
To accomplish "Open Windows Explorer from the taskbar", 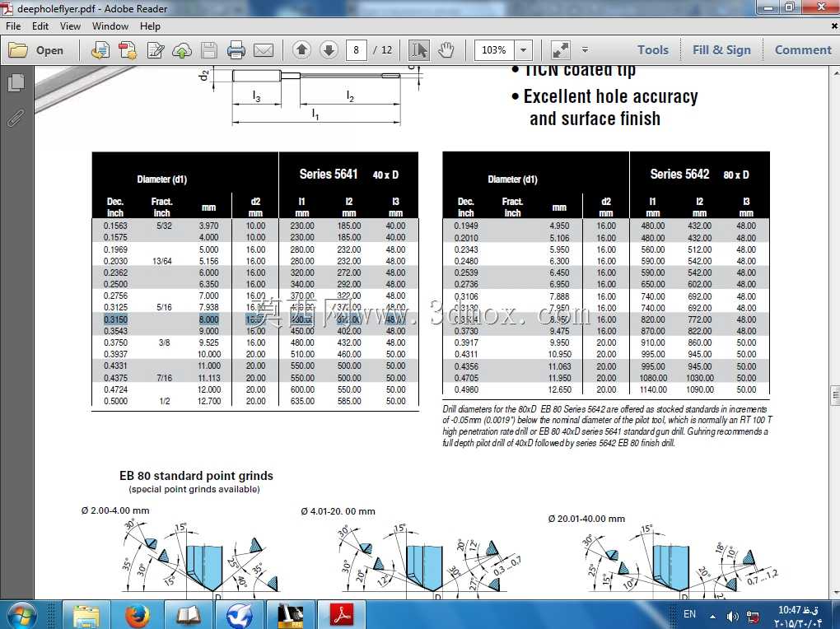I will click(86, 615).
